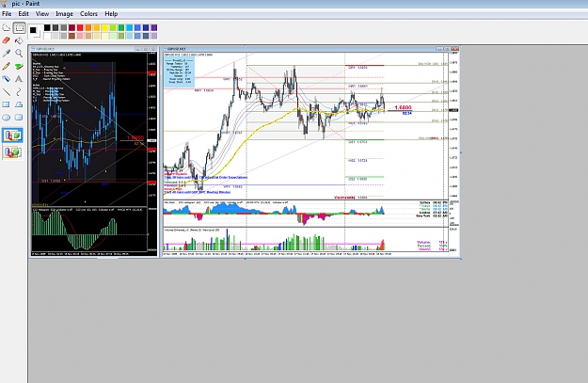This screenshot has height=383, width=588.
Task: Select the gold palette swatch beside orange
Action: click(97, 27)
